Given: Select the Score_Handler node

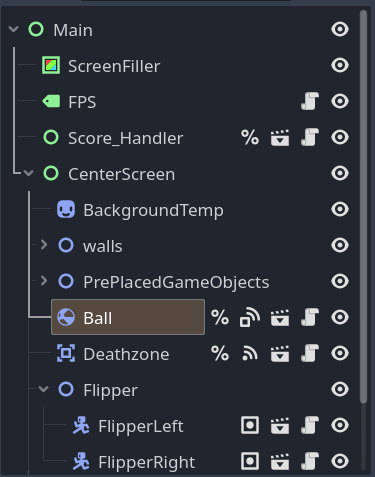Looking at the screenshot, I should tap(125, 138).
